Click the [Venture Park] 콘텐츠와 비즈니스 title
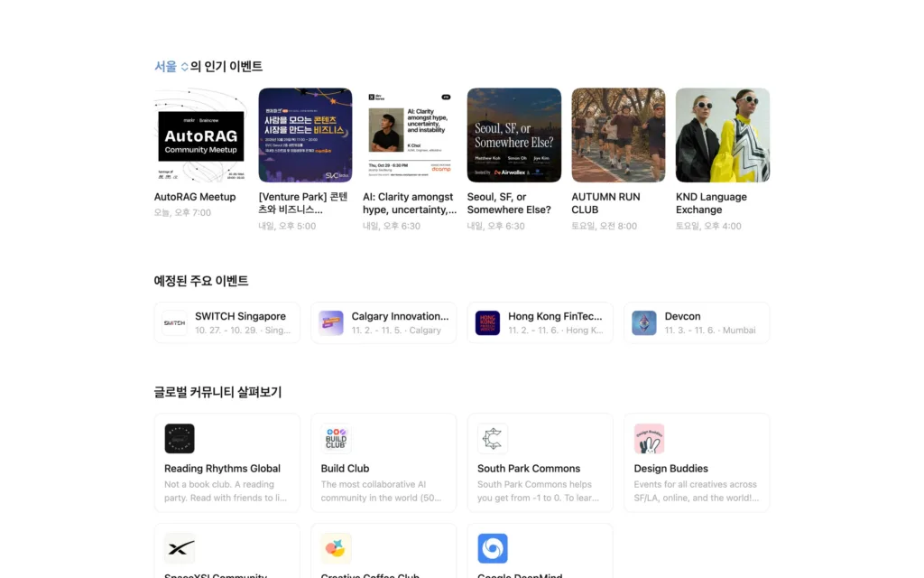The height and width of the screenshot is (578, 924). pyautogui.click(x=303, y=203)
